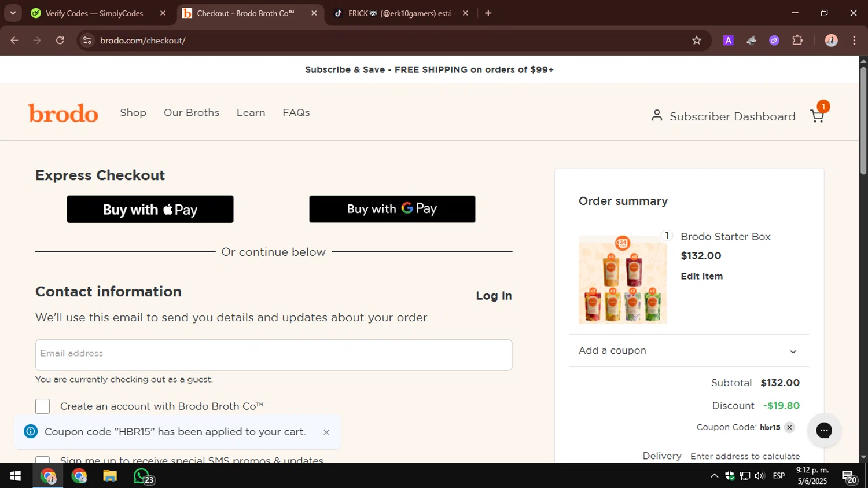Dismiss the coupon applied notification
This screenshot has height=488, width=868.
tap(326, 432)
